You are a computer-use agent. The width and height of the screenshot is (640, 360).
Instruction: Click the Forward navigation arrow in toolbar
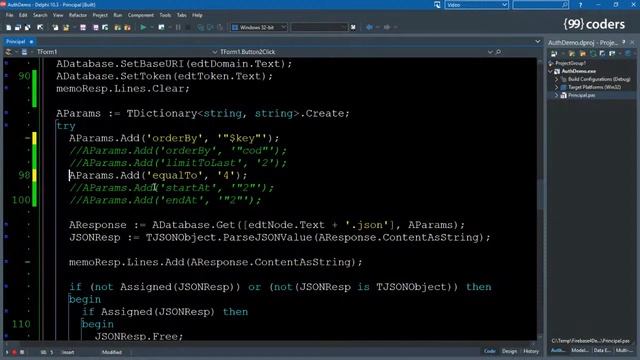tap(387, 27)
